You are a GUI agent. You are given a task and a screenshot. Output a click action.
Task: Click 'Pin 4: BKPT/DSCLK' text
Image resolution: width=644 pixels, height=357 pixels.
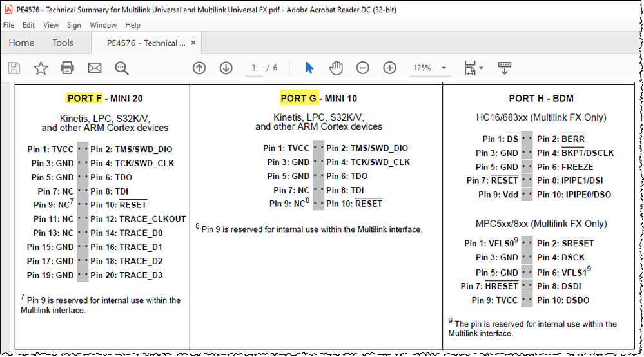pyautogui.click(x=576, y=153)
